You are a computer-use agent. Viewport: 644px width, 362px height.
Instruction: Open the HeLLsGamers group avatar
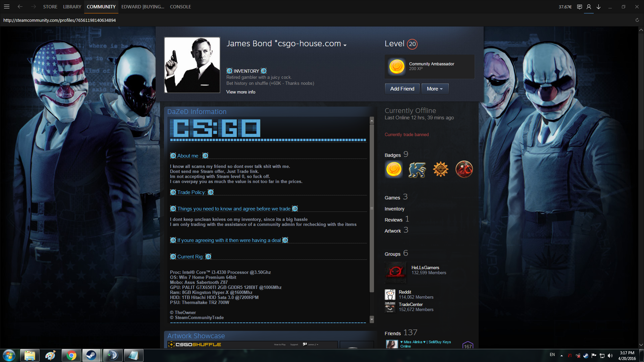(395, 272)
